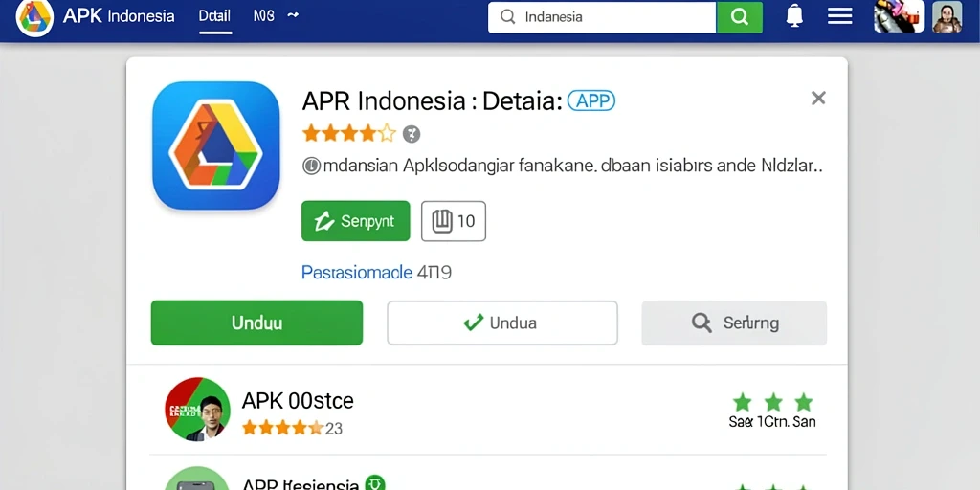
Task: Click the star rating of APR Indonesia
Action: click(x=348, y=133)
